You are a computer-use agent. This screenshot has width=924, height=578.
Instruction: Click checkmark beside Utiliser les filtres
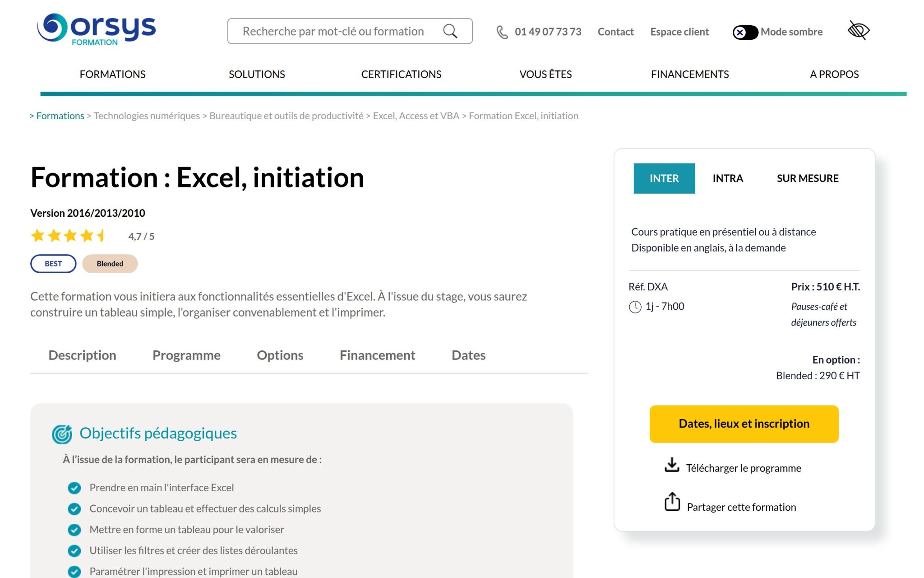74,551
